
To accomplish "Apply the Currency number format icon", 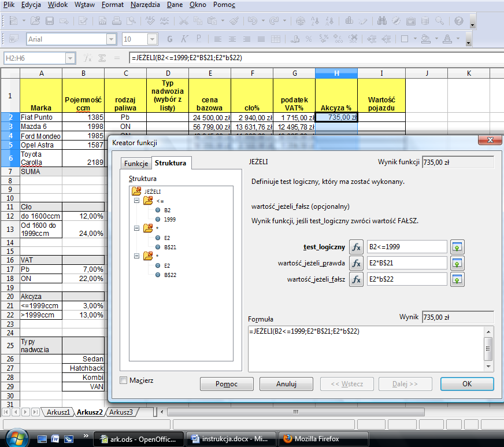I will click(295, 39).
